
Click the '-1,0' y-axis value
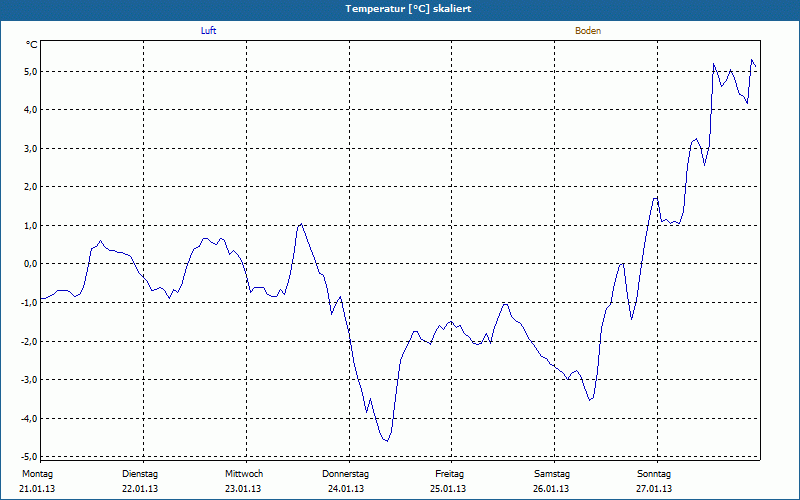point(29,303)
